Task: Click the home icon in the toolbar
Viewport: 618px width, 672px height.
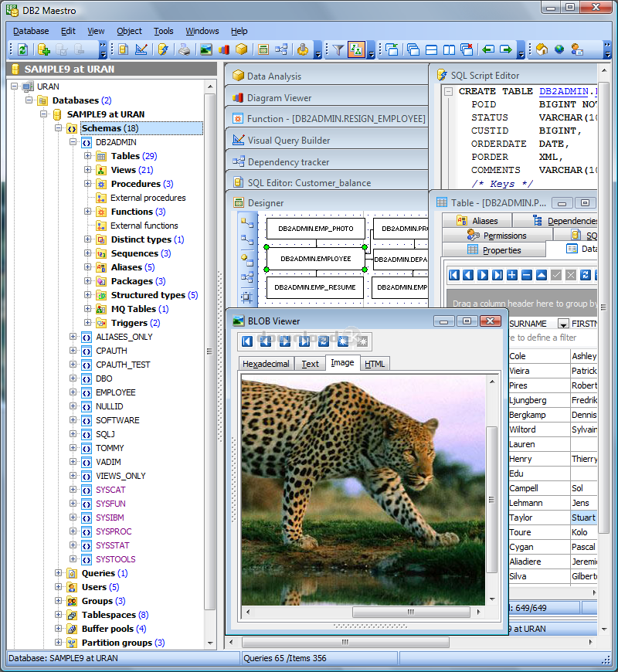Action: (x=542, y=49)
